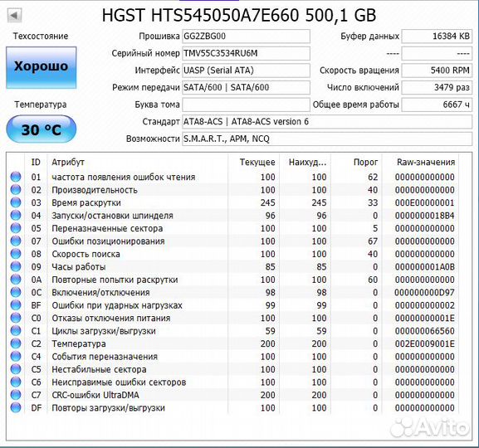This screenshot has width=479, height=448.
Task: Select the status orb for attribute 01
Action: click(16, 177)
